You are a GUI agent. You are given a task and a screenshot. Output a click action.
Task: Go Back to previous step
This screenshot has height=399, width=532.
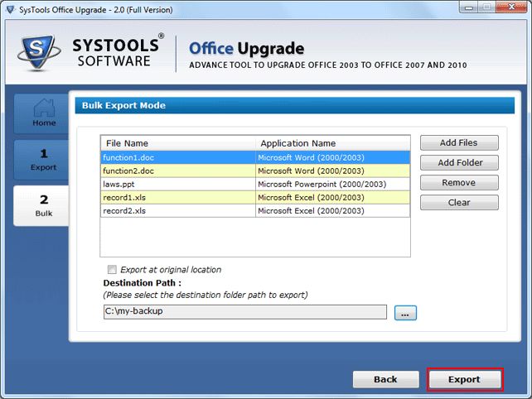pos(386,379)
